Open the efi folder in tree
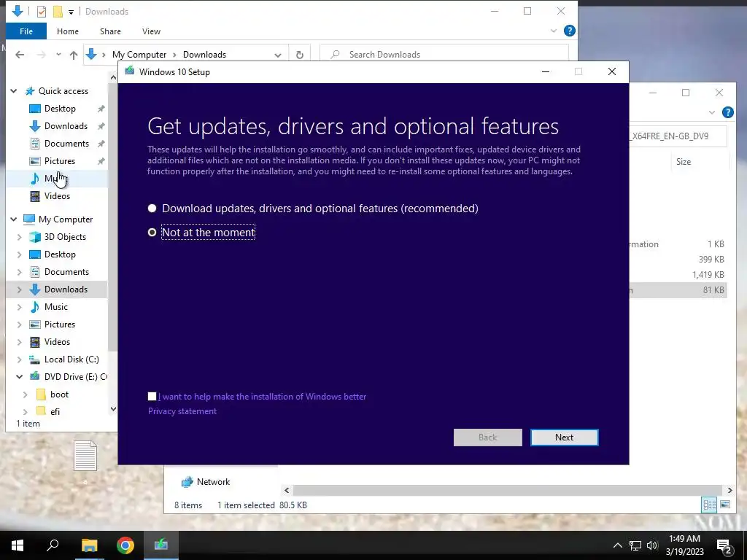The image size is (747, 560). click(55, 411)
